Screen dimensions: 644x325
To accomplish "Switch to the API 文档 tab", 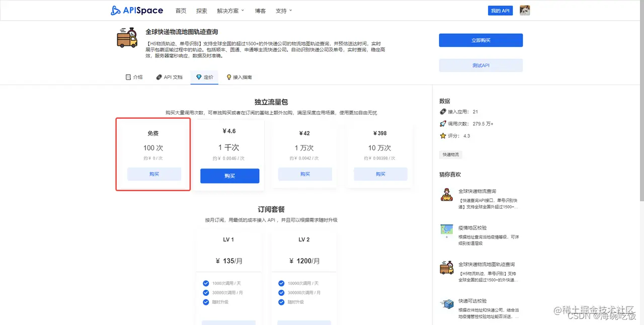I will pyautogui.click(x=169, y=77).
